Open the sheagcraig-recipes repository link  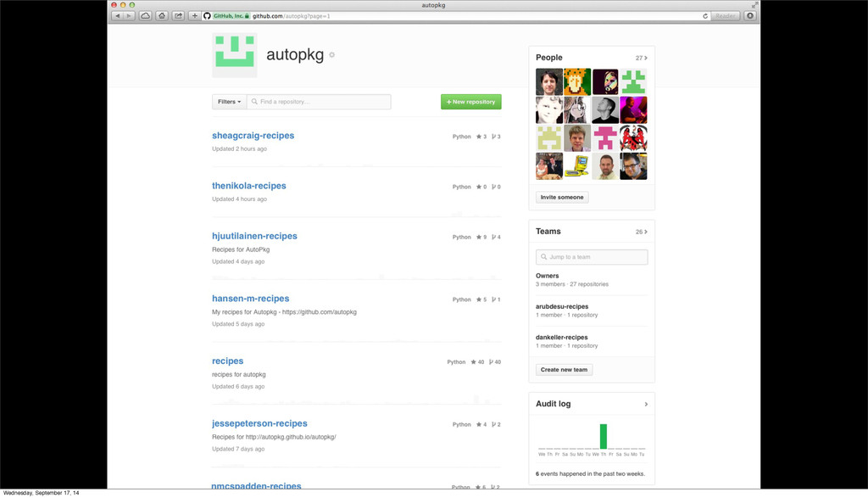pos(253,136)
